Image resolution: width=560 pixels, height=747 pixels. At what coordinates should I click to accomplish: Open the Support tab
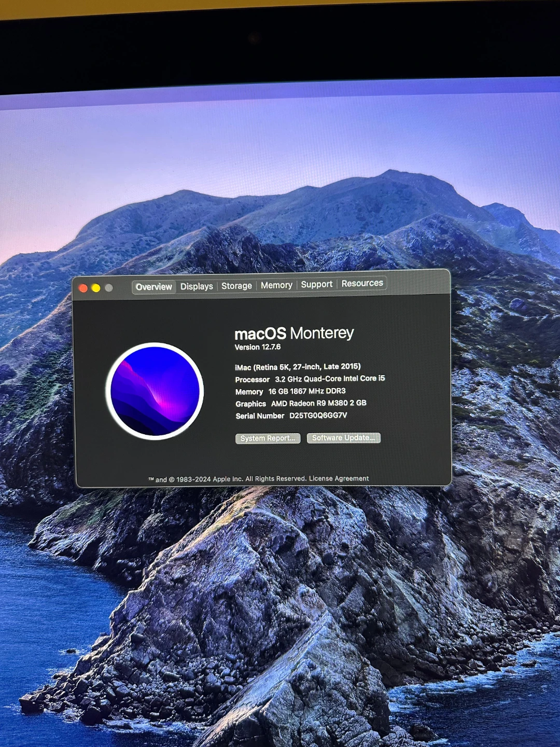[316, 284]
